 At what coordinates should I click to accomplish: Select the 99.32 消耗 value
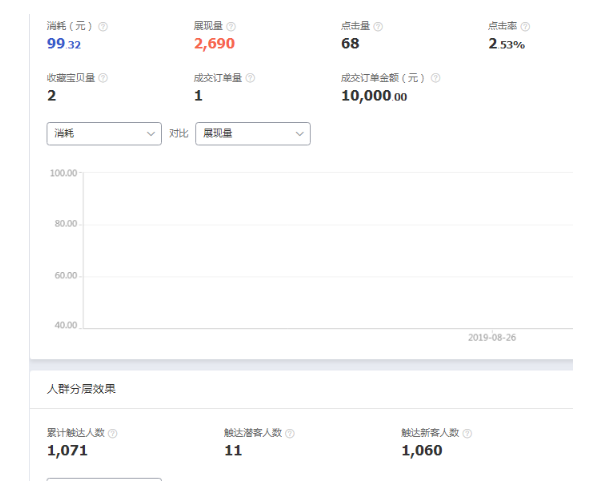[x=64, y=43]
